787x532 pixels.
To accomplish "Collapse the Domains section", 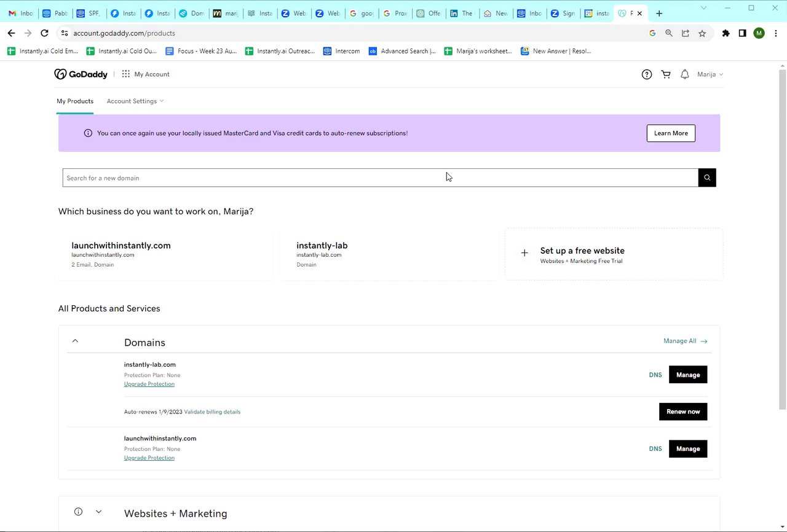I will (x=75, y=341).
